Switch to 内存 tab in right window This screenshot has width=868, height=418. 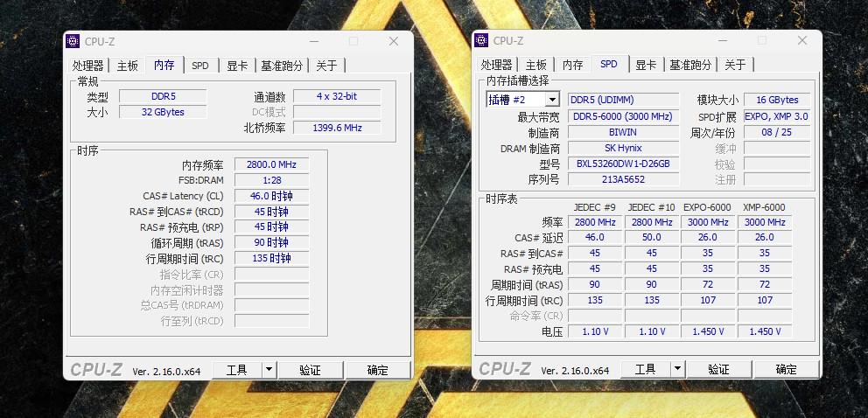pyautogui.click(x=572, y=65)
